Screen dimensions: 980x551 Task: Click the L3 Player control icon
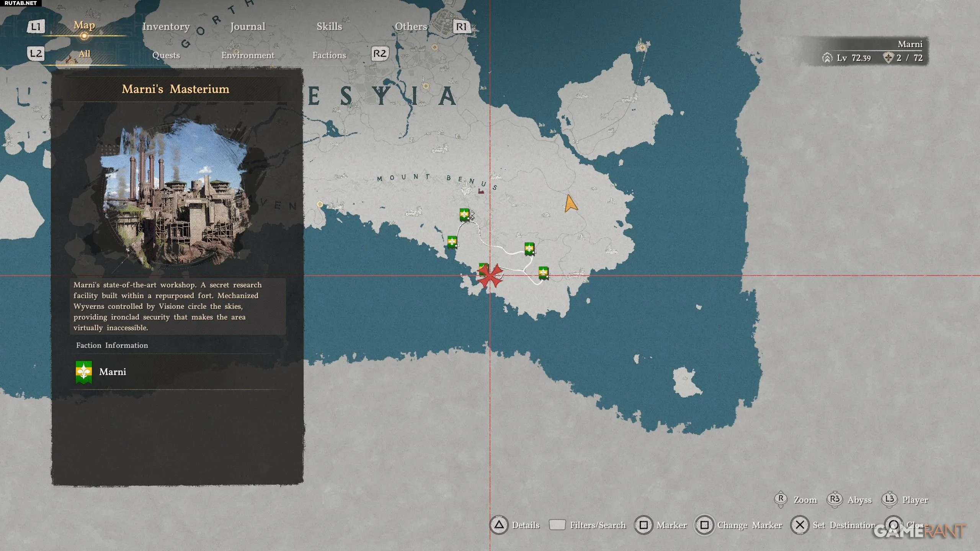[889, 499]
